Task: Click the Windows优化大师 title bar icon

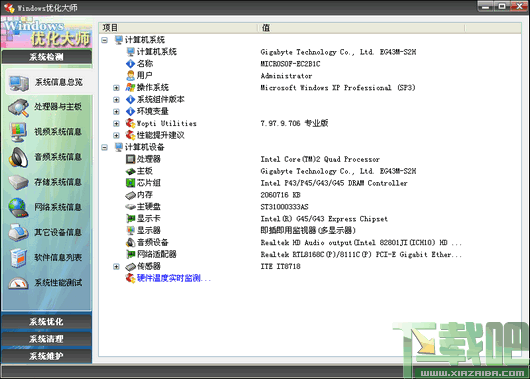Action: coord(9,7)
